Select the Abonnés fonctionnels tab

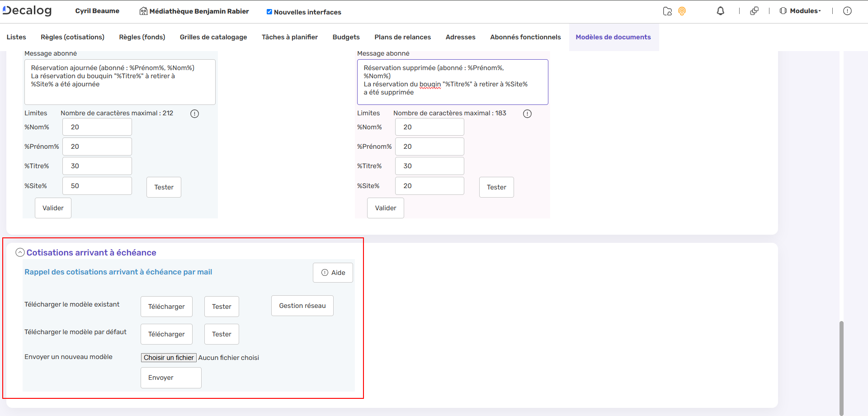525,37
